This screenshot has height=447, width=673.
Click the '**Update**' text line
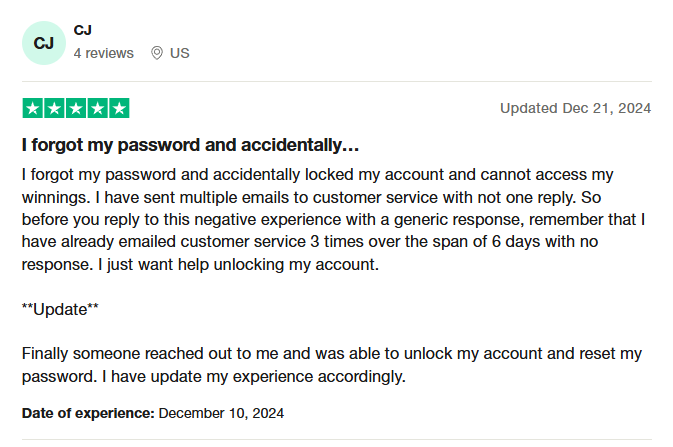click(60, 310)
